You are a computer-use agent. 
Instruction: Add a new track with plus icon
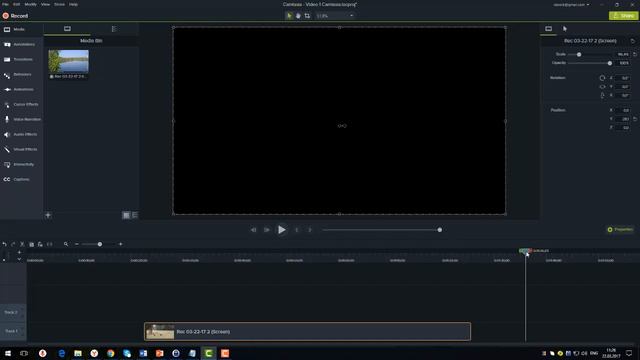(x=19, y=252)
